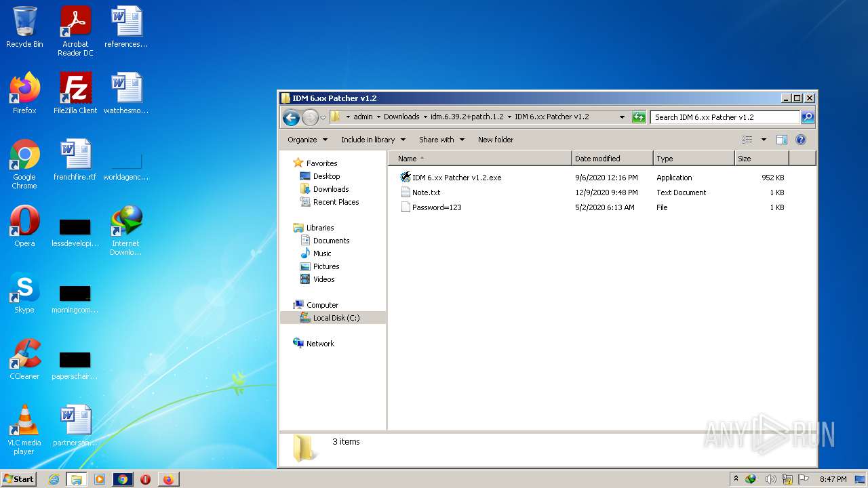Launch Firefox from the desktop
The image size is (868, 488).
(x=24, y=94)
